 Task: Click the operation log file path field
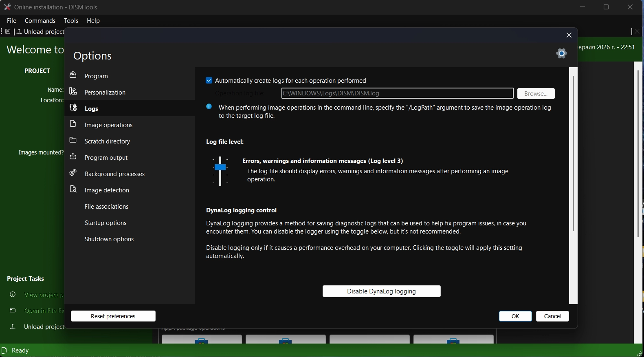(397, 93)
